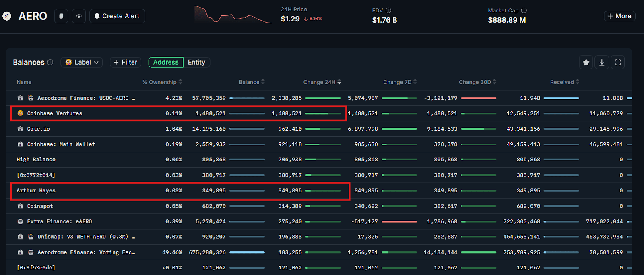644x275 pixels.
Task: Click the 14,195,160 Gate.io balance
Action: pos(209,129)
